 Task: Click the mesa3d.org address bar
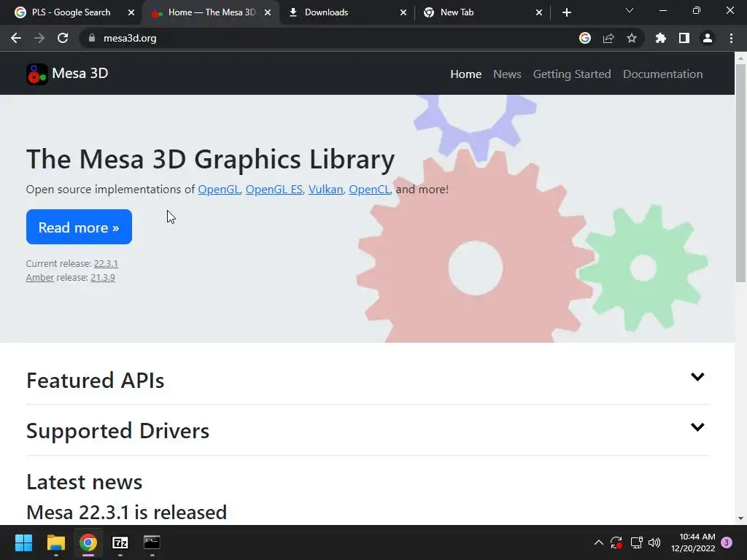click(x=329, y=38)
